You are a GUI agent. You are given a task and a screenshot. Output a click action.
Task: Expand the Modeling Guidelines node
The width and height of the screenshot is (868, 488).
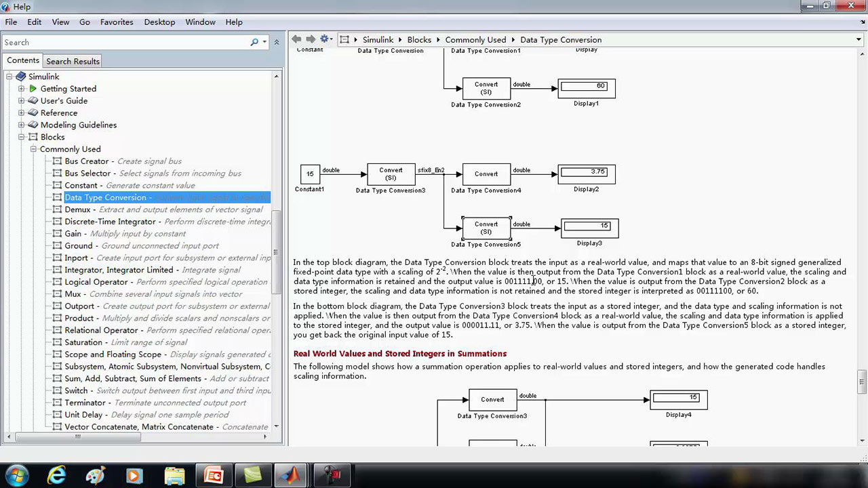(x=21, y=125)
